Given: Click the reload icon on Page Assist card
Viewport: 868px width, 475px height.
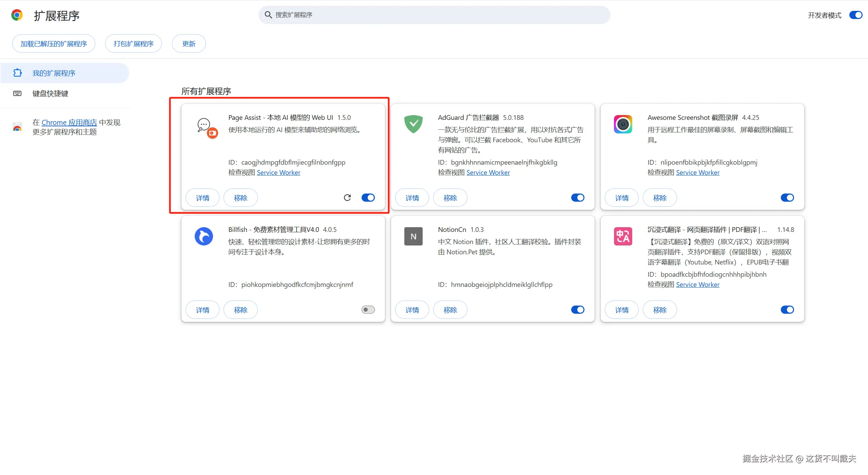Looking at the screenshot, I should [347, 198].
